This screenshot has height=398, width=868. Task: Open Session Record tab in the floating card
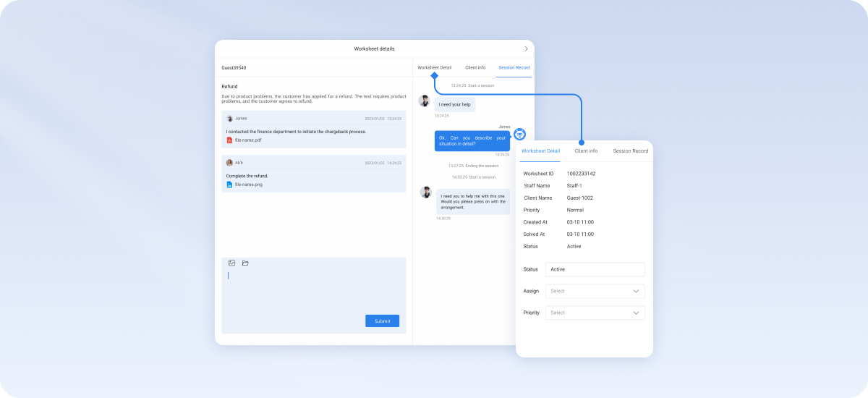point(630,151)
